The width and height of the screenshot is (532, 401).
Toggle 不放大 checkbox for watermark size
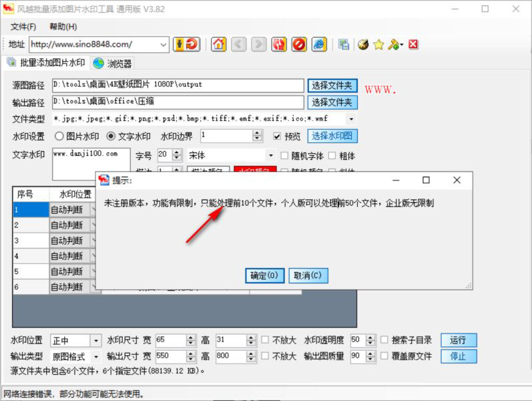pos(265,340)
